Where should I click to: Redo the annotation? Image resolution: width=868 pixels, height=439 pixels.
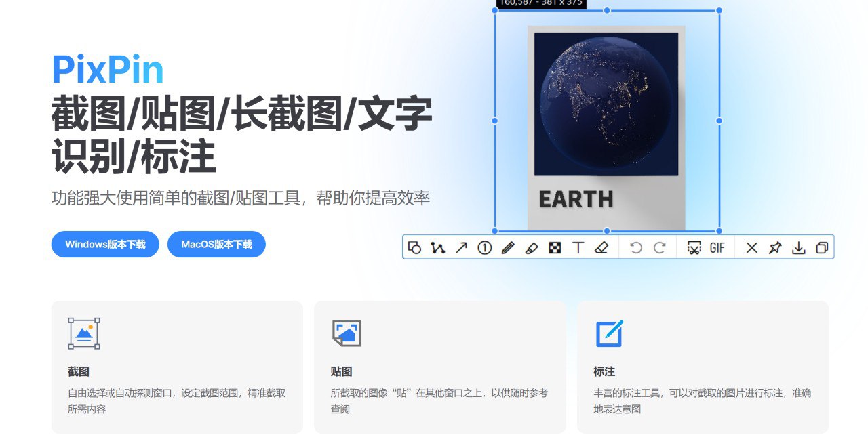pos(659,247)
